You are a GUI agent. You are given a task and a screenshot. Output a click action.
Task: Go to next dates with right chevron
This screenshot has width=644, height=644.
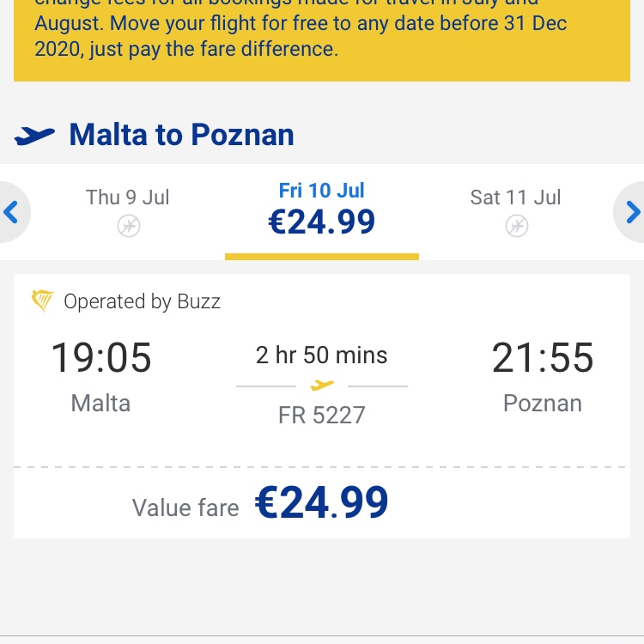point(631,212)
